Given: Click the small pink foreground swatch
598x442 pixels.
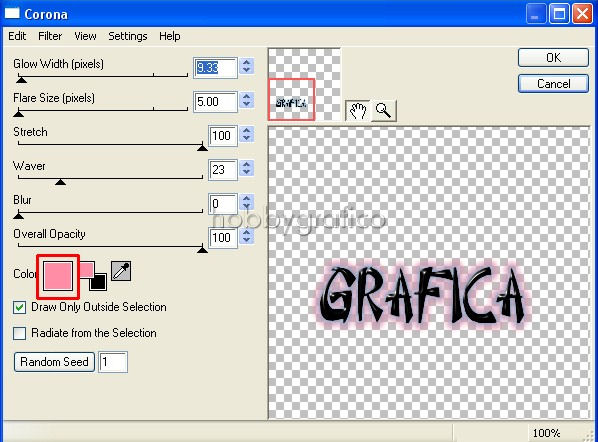Looking at the screenshot, I should click(x=87, y=269).
